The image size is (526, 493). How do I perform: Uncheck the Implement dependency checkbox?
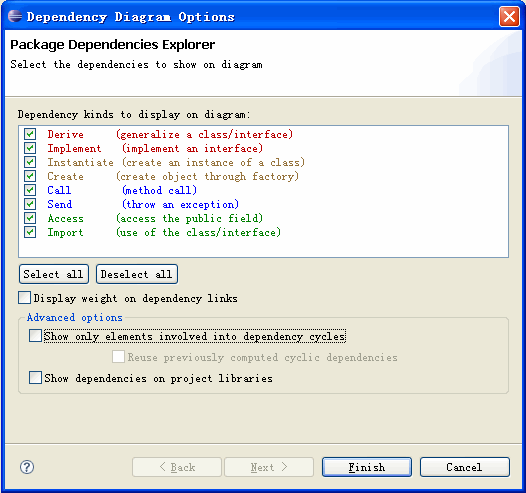point(30,148)
